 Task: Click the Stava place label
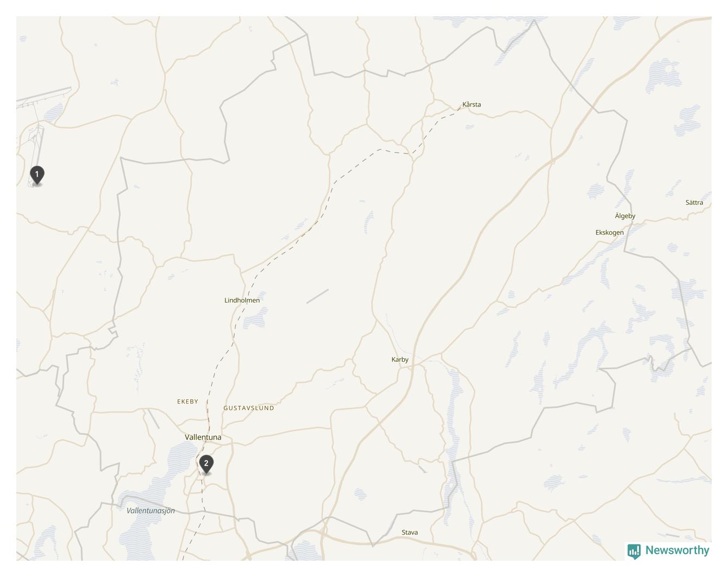[410, 532]
